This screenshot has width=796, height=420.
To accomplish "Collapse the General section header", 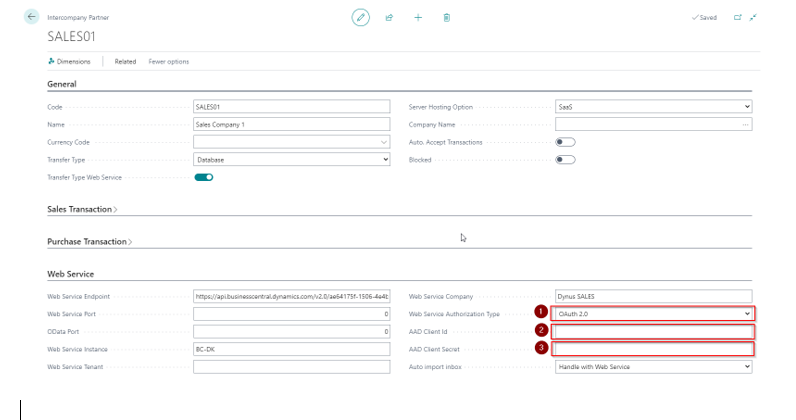I will tap(62, 84).
